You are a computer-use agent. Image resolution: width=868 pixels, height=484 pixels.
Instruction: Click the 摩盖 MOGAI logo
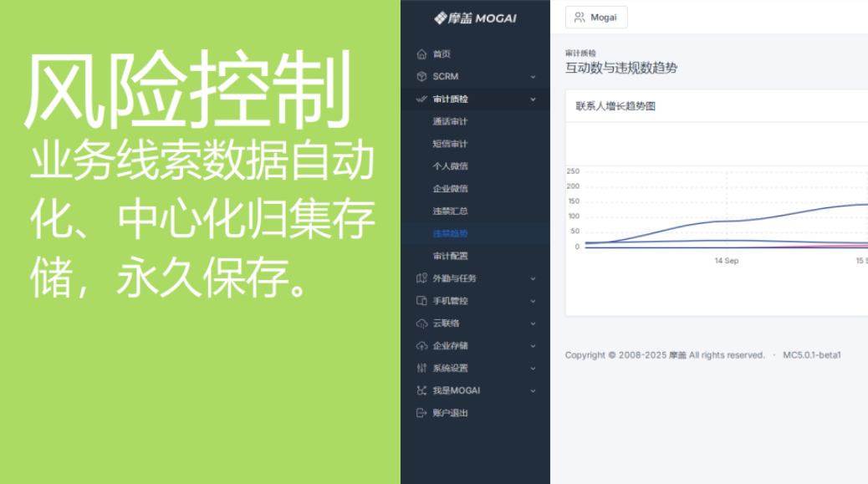[x=475, y=18]
